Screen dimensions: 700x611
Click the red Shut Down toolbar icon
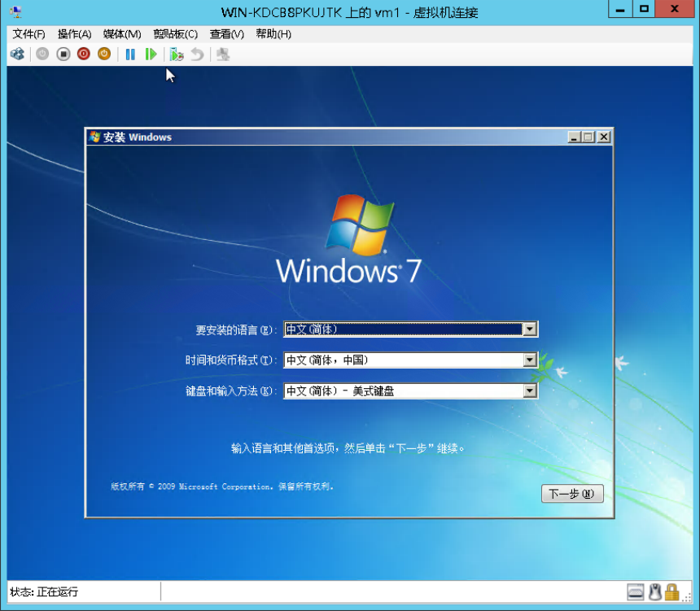(x=83, y=55)
